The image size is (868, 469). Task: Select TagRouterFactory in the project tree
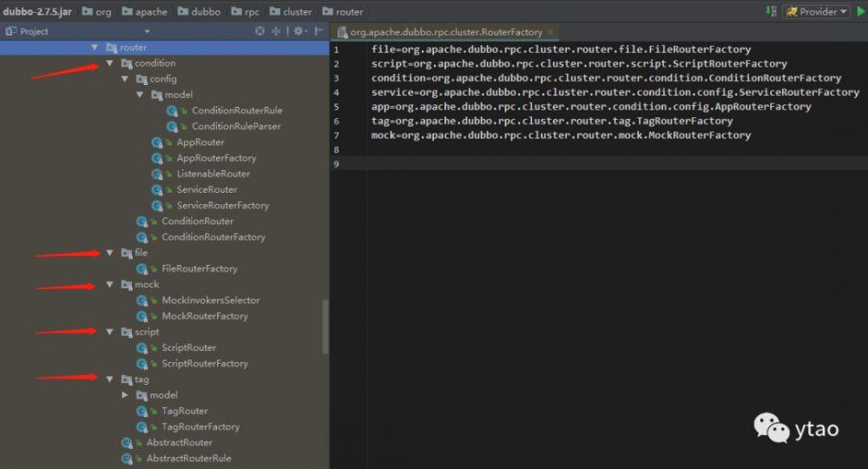(201, 426)
